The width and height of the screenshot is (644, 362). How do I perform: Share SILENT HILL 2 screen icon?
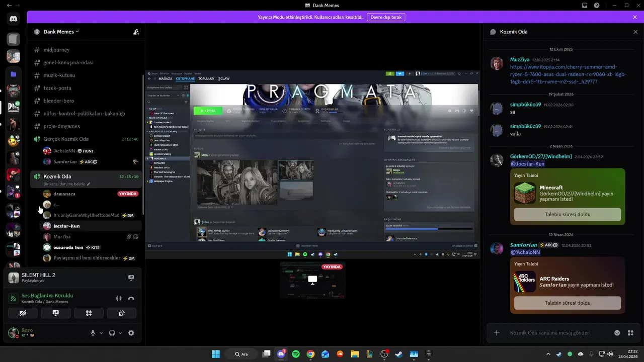tap(131, 278)
